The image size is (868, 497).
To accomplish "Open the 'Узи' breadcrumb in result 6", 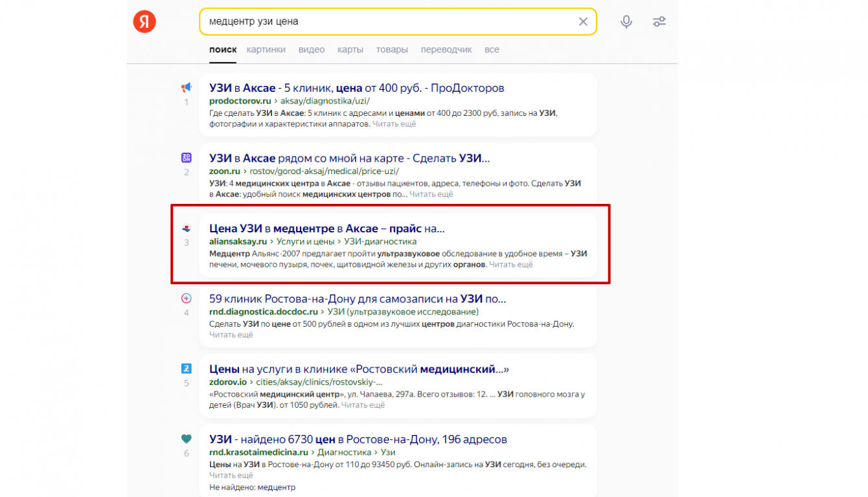I will click(x=388, y=452).
